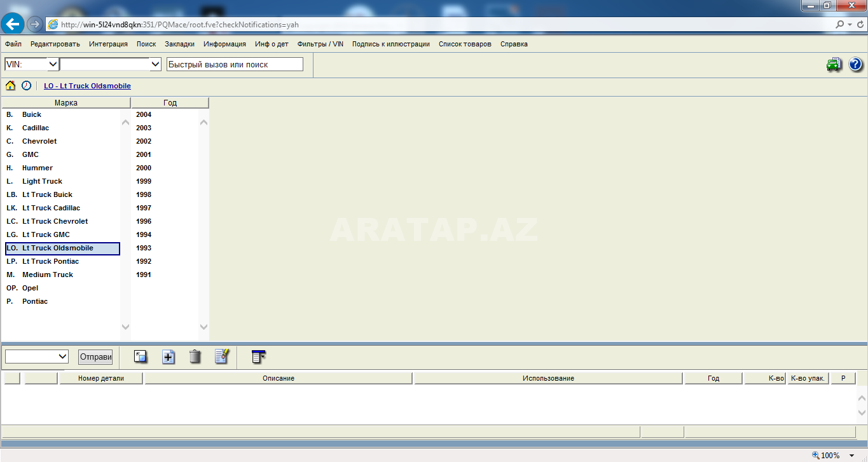Click the Марка column header
This screenshot has width=868, height=462.
(x=66, y=102)
